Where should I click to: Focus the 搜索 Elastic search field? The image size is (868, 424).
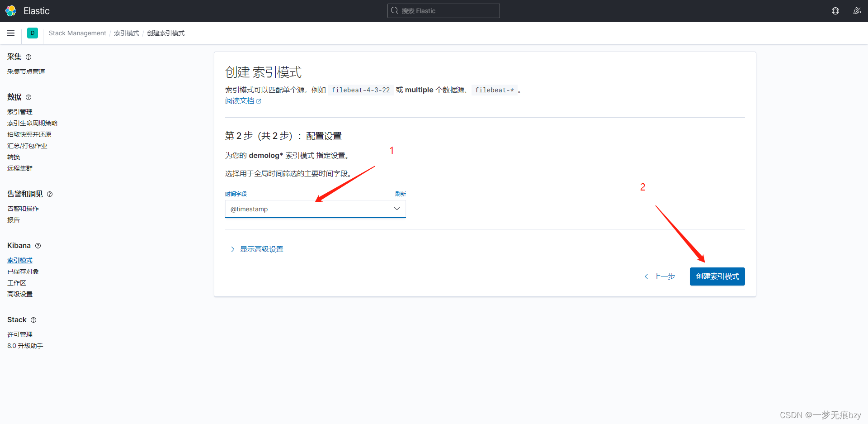443,11
